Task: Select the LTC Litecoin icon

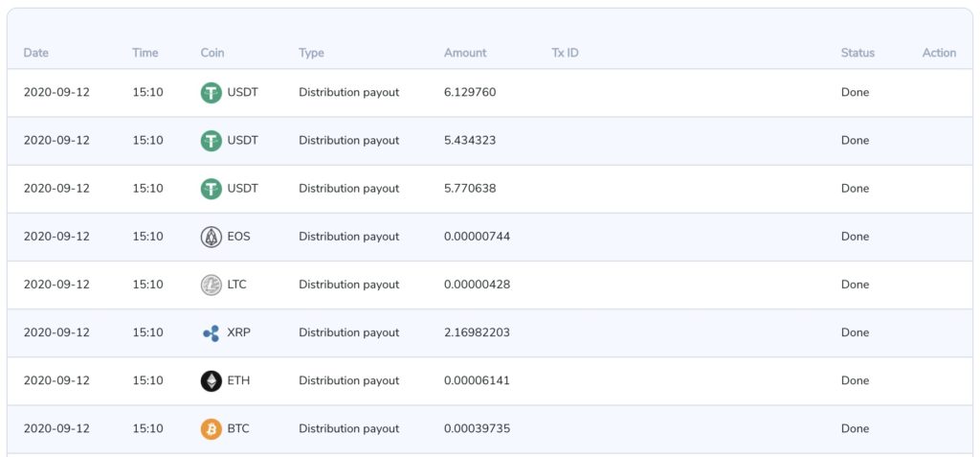Action: click(x=211, y=285)
